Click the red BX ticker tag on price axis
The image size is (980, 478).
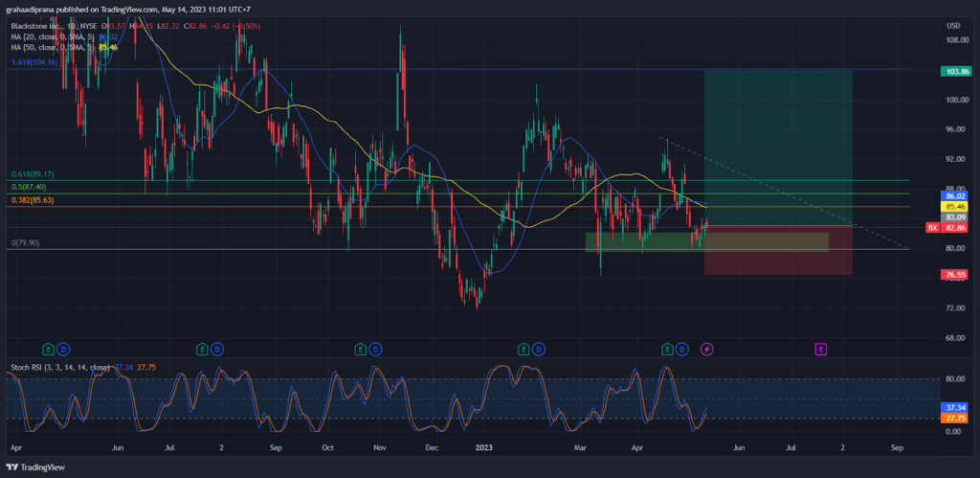point(932,228)
